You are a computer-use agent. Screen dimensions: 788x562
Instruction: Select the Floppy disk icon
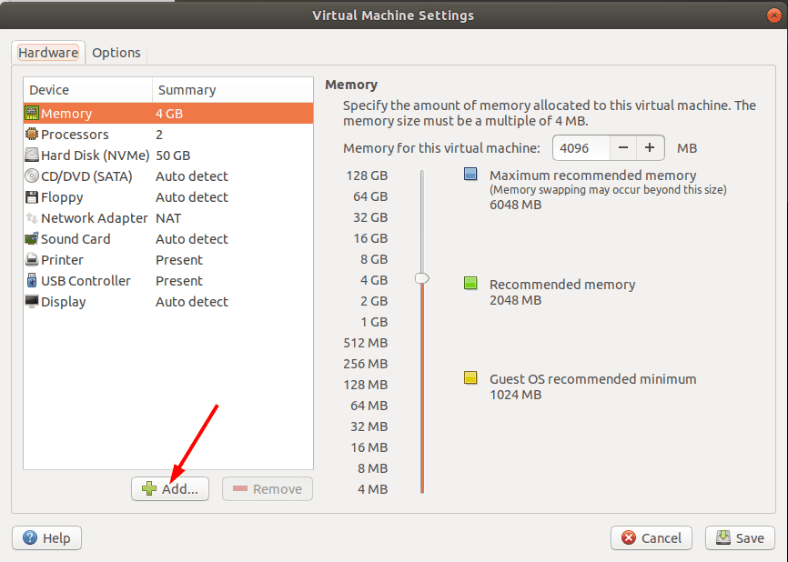point(32,197)
